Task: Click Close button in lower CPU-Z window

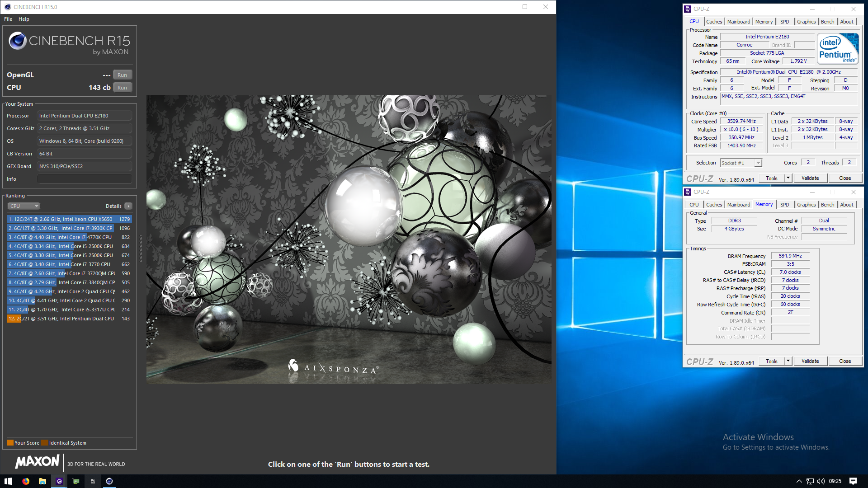Action: click(844, 361)
